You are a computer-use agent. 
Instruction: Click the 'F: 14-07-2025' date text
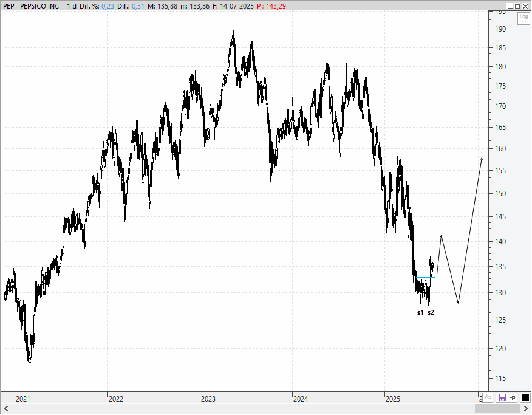coord(233,6)
